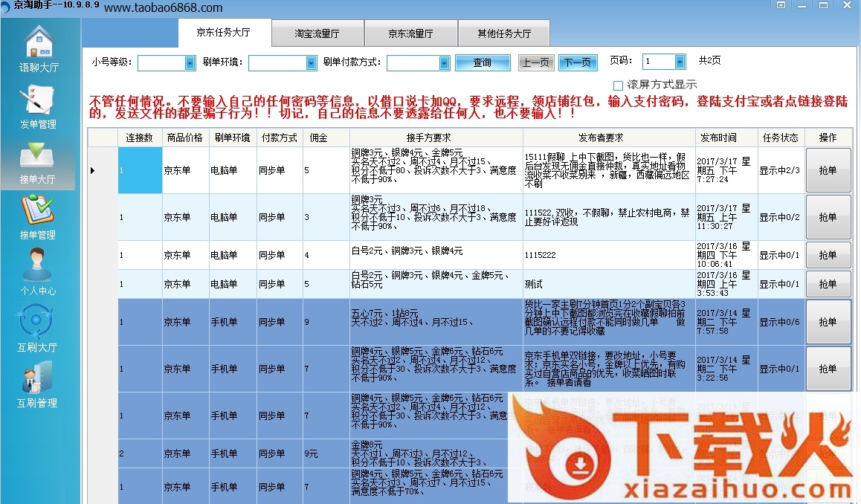This screenshot has width=861, height=504.
Task: Click 抢单 for the 显示中0/2 task
Action: (828, 217)
